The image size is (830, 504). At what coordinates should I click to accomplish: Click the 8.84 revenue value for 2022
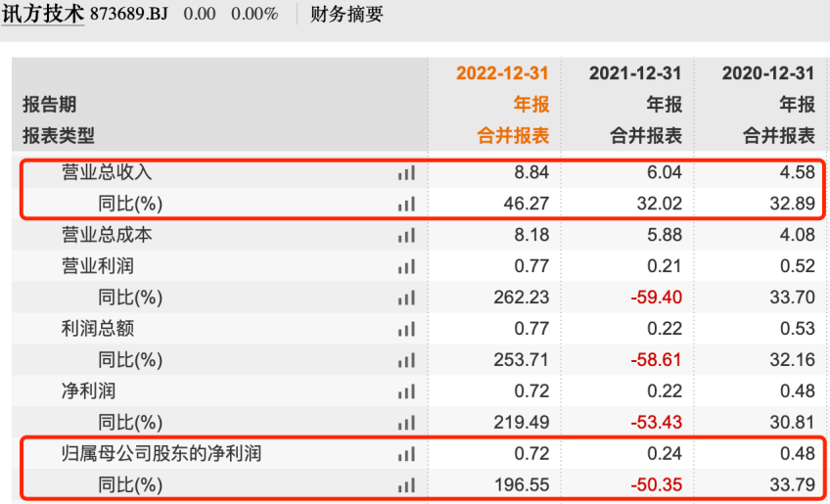[531, 172]
